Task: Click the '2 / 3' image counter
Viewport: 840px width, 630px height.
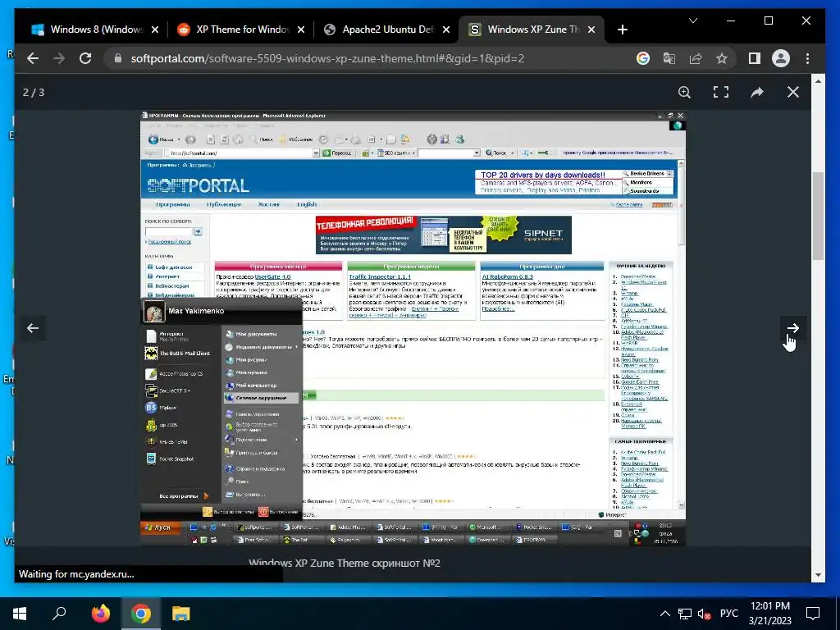Action: pos(34,92)
